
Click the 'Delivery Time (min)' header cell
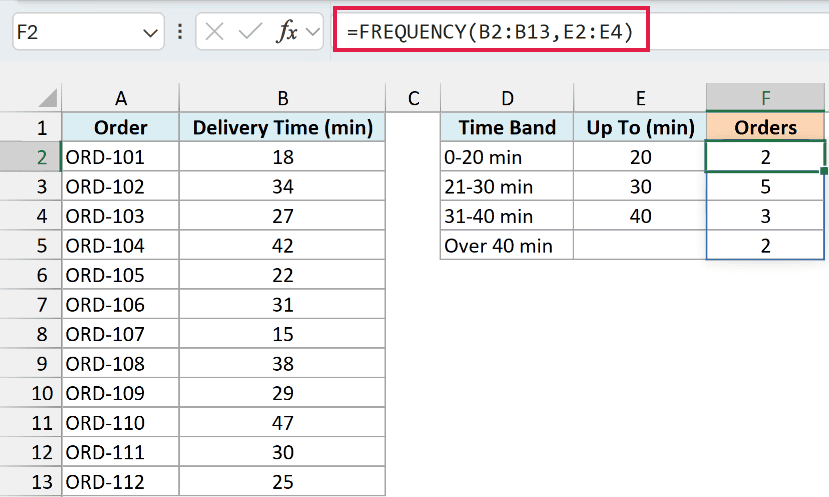pos(282,127)
